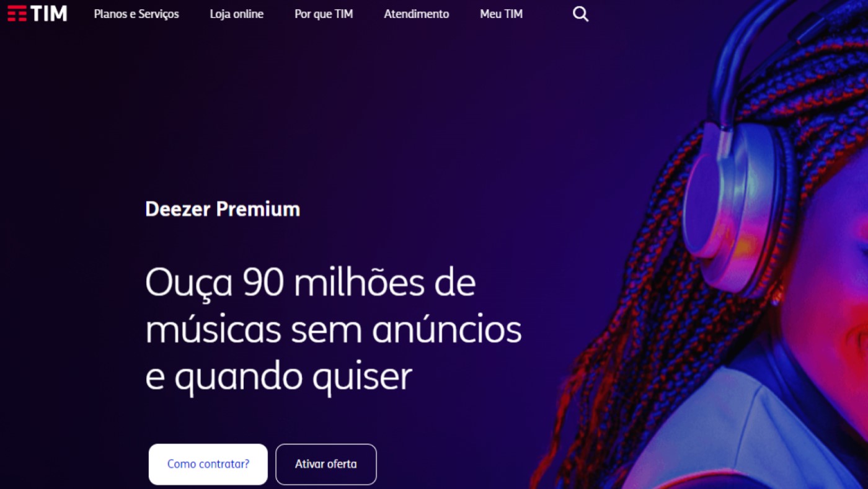
Task: Click the red TIM logo bars icon
Action: (x=17, y=13)
